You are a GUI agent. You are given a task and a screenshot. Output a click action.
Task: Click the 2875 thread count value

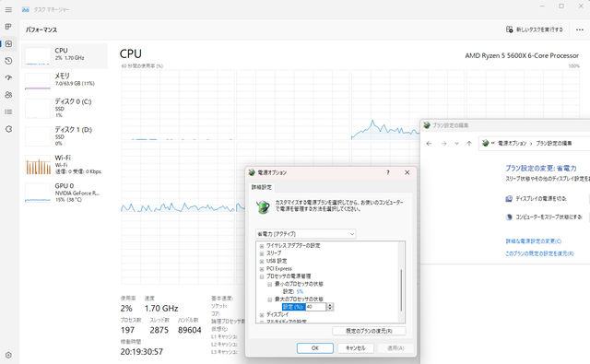[x=159, y=330]
